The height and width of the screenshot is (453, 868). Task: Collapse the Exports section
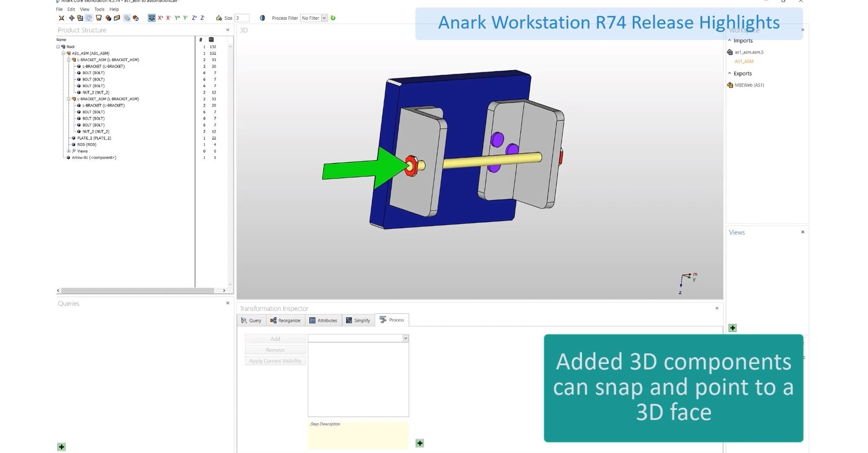[729, 73]
